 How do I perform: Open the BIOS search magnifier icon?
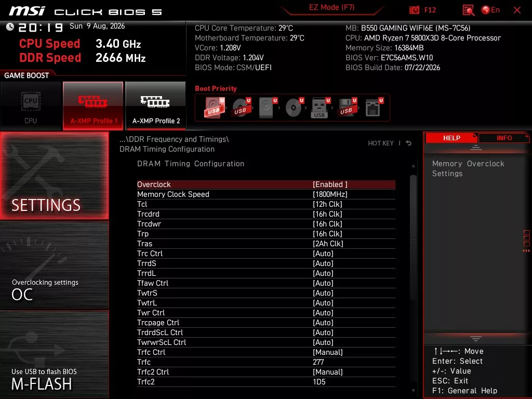pos(468,10)
